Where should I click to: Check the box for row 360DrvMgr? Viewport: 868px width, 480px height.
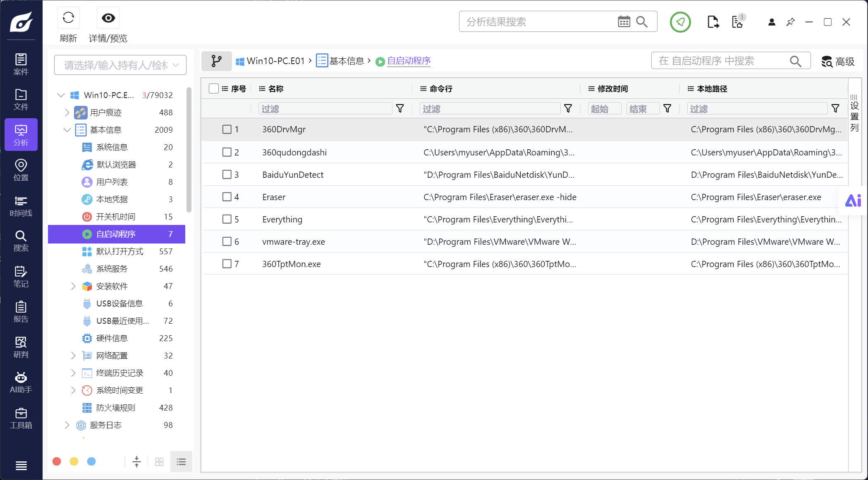pyautogui.click(x=227, y=129)
